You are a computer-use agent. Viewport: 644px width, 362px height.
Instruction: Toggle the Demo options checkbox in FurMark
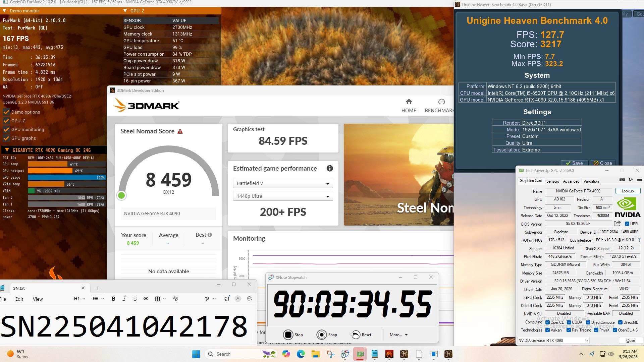6,112
